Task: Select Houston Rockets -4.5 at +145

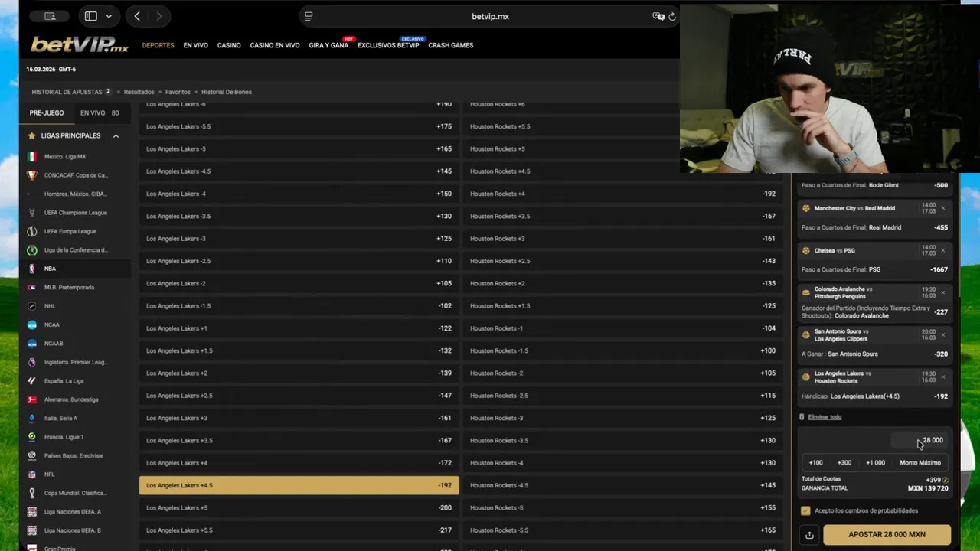Action: click(x=622, y=485)
